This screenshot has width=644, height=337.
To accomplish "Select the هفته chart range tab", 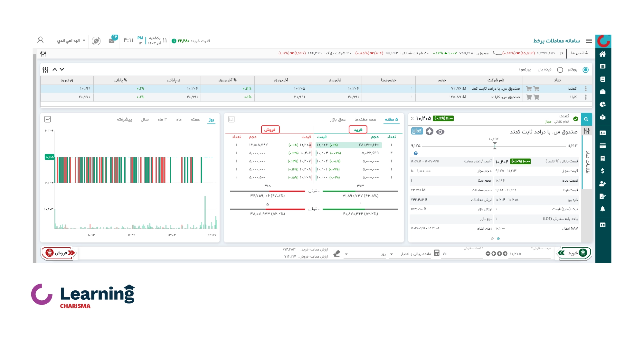I will click(195, 119).
